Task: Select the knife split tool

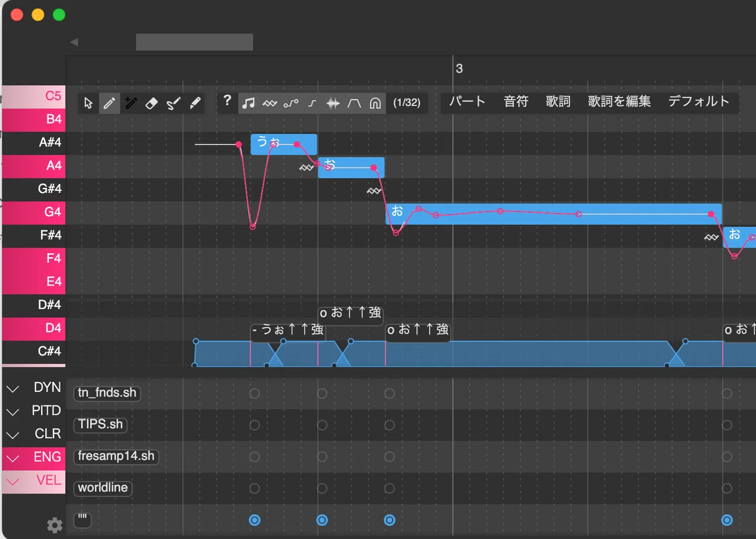Action: point(195,103)
